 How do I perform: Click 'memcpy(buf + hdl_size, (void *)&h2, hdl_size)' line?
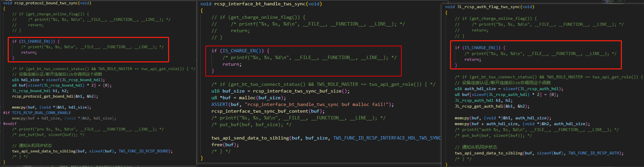coord(64,118)
